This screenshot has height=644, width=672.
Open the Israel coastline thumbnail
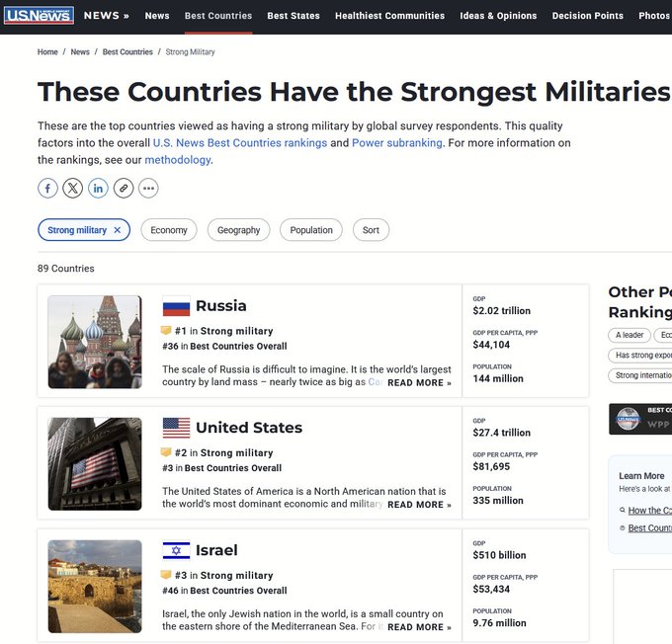tap(95, 586)
